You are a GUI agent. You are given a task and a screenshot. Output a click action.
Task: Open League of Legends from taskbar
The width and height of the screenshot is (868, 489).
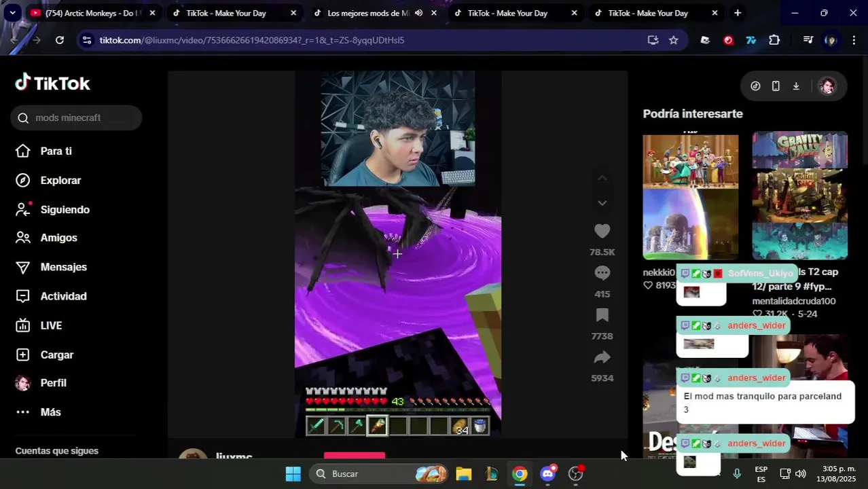[x=492, y=473]
